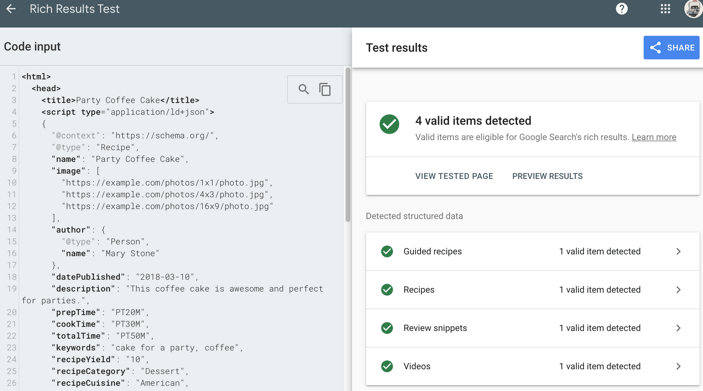
Task: Click the <head> tag on line 2
Action: click(x=46, y=88)
